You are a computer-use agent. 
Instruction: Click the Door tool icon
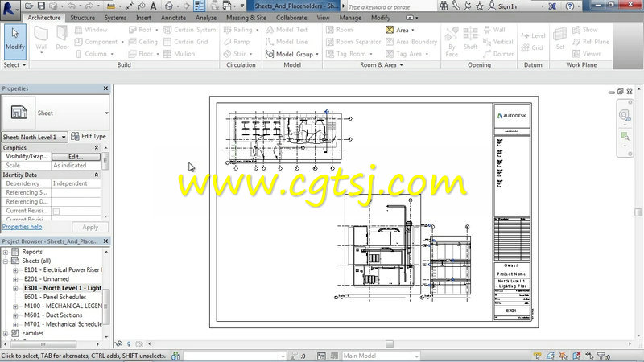click(x=62, y=38)
